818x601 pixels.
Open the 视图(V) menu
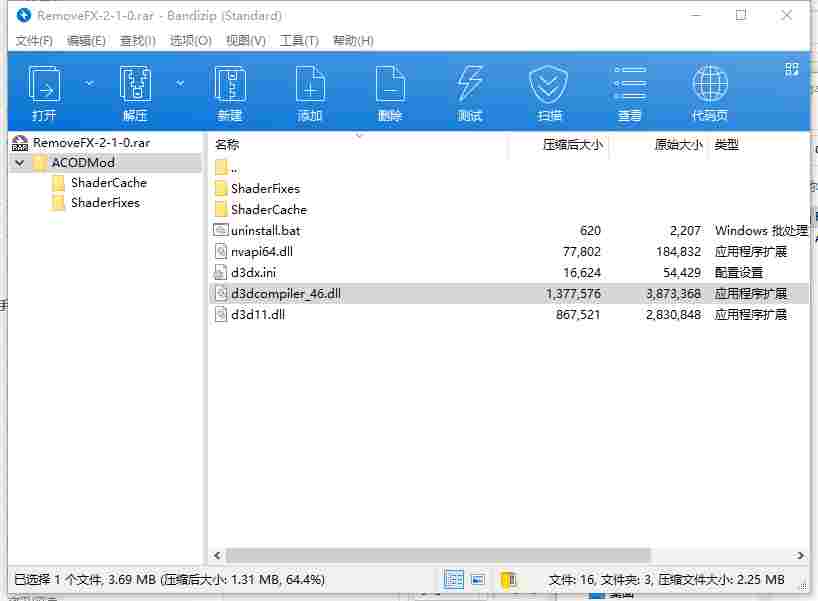[246, 41]
